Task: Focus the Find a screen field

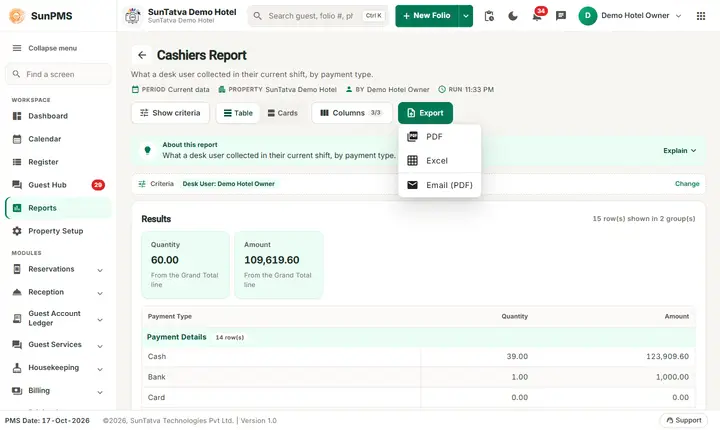Action: [58, 74]
